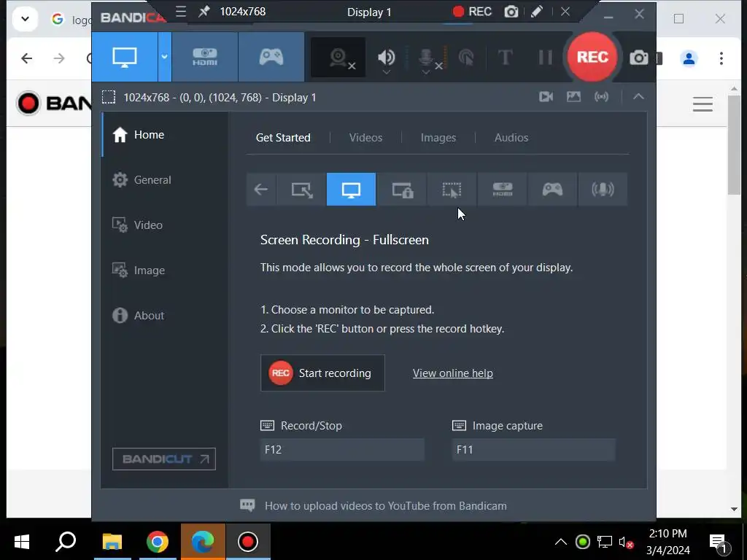Toggle webcam overlay in toolbar
The width and height of the screenshot is (747, 560).
(x=338, y=58)
